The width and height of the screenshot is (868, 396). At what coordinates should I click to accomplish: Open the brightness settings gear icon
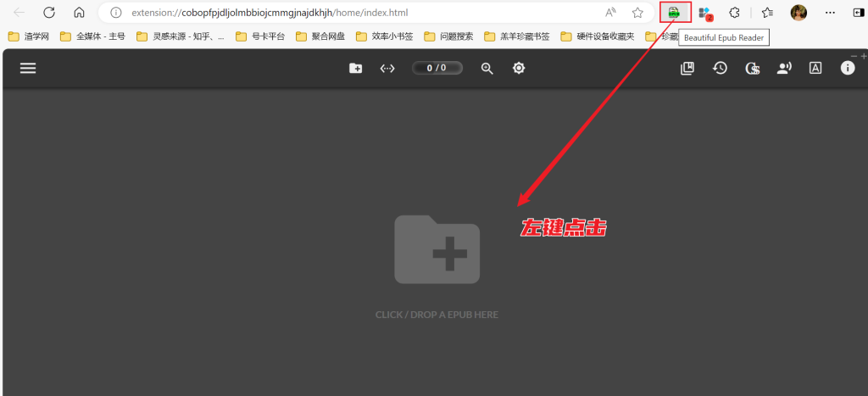519,68
